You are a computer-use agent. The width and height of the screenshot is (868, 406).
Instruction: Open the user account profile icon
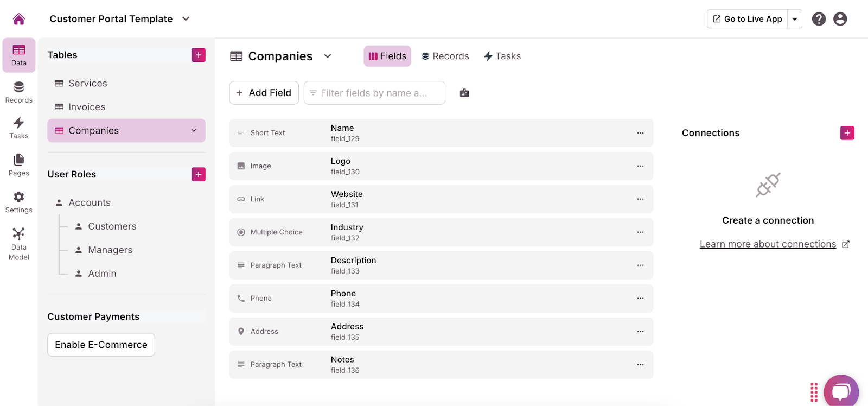840,19
